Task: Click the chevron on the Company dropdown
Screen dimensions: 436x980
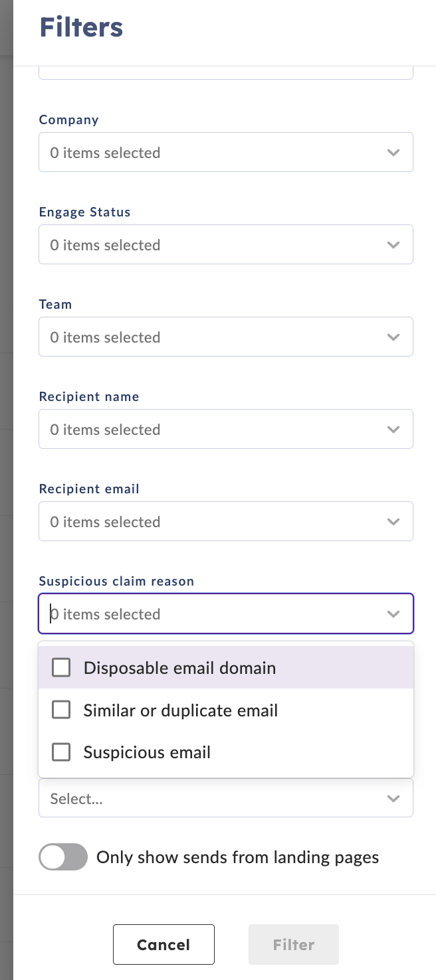Action: pos(393,152)
